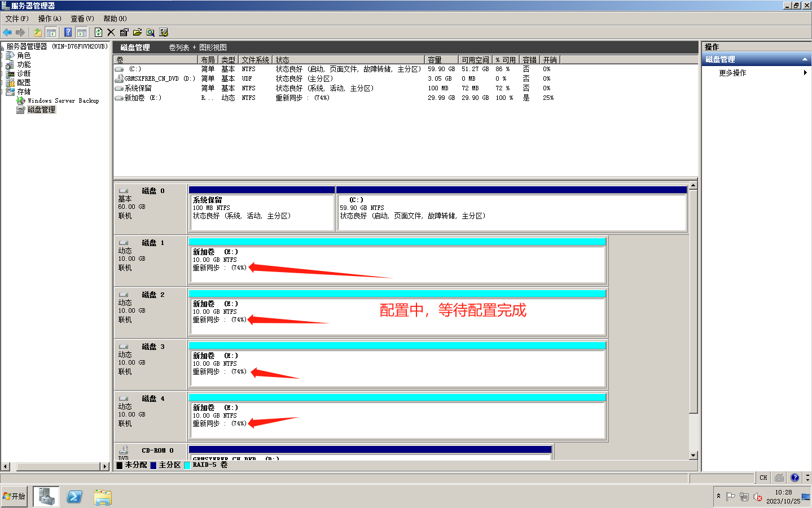This screenshot has height=508, width=812.
Task: Select the 磁盘 2 label panel
Action: [151, 313]
